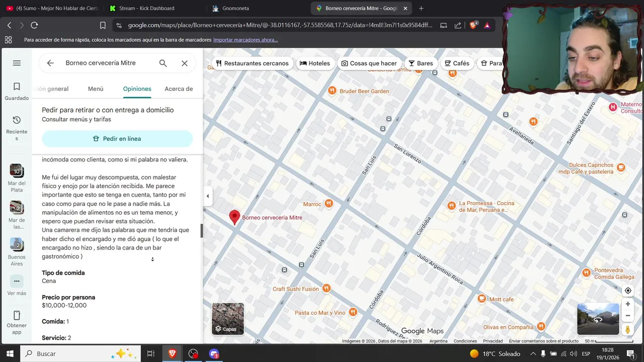This screenshot has height=362, width=644.
Task: Reload the page
Action: [x=34, y=25]
